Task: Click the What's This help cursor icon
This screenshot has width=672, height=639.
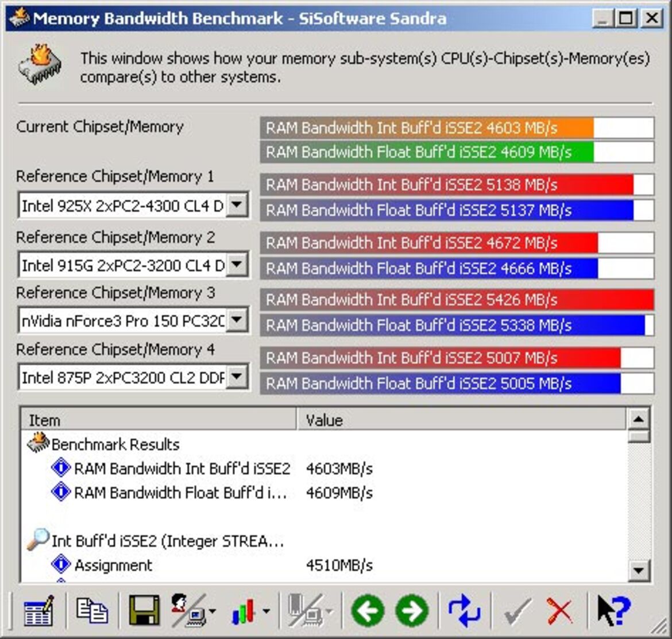Action: tap(614, 611)
